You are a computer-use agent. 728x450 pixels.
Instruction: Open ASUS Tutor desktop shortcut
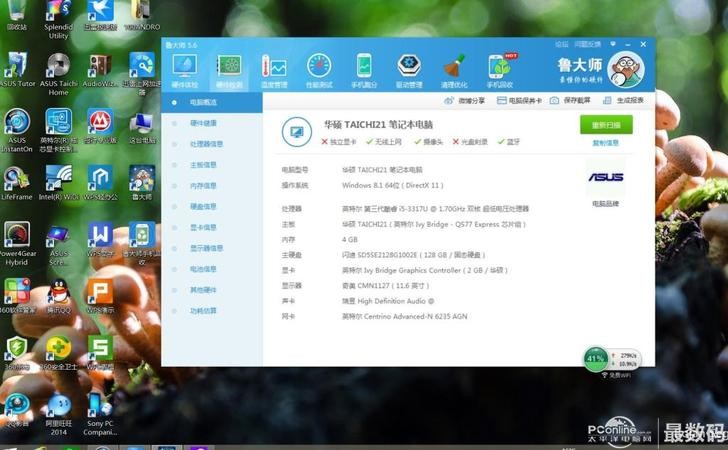pos(18,71)
